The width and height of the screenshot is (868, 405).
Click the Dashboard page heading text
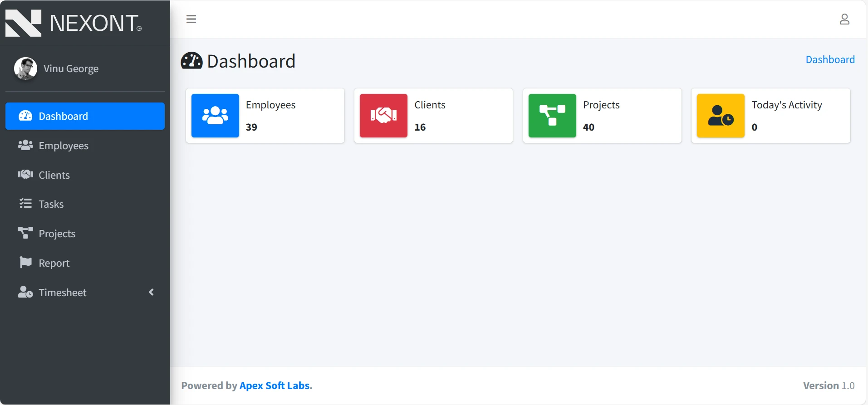[251, 61]
